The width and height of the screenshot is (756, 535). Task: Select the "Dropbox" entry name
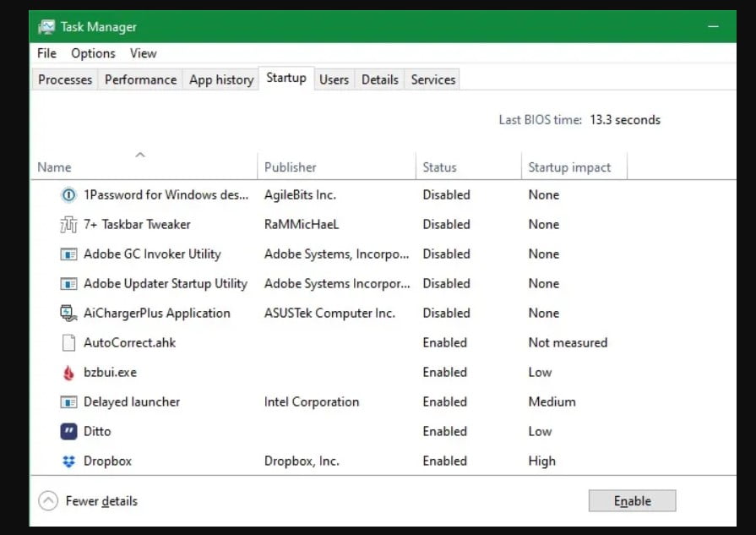(107, 461)
